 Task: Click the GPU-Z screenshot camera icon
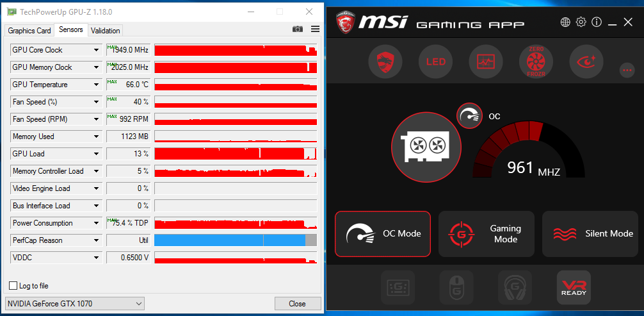click(x=298, y=29)
